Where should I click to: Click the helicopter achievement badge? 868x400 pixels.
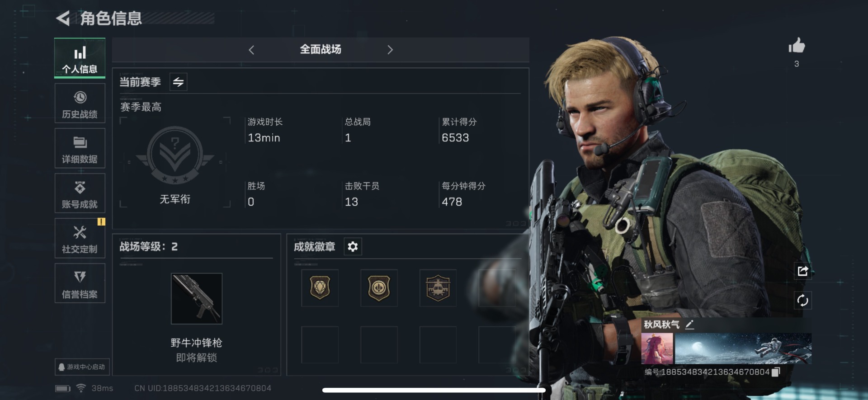[x=438, y=288]
